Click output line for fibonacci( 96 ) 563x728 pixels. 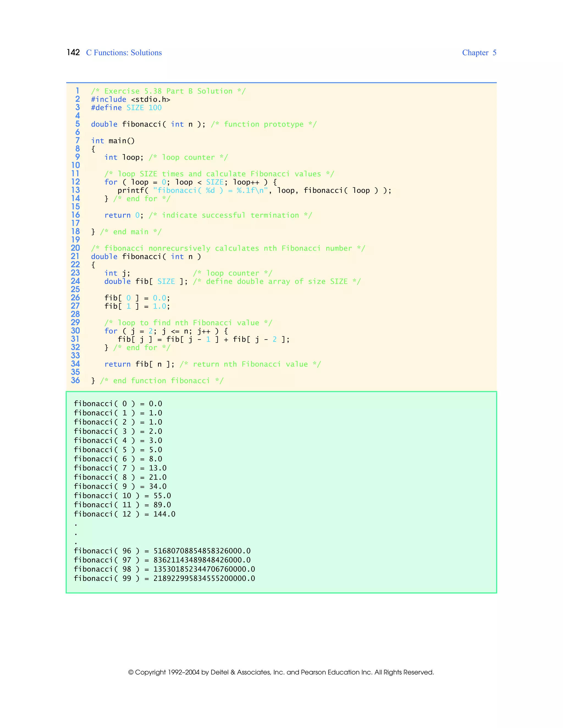162,551
